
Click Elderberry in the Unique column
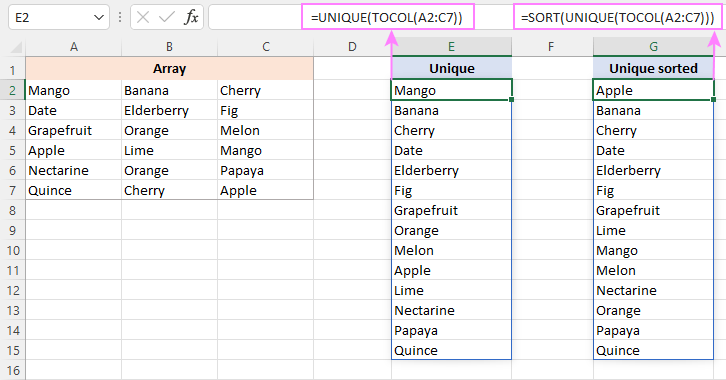pyautogui.click(x=451, y=170)
